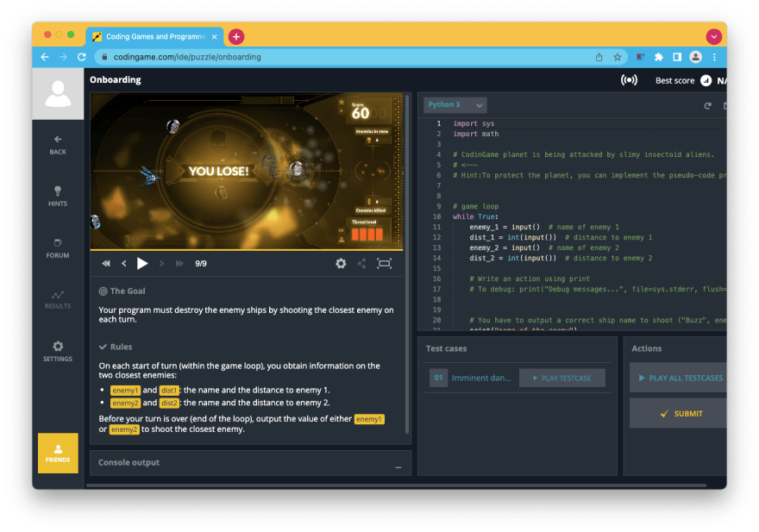Reload the browser page
Screen dimensions: 759x532
(x=82, y=57)
